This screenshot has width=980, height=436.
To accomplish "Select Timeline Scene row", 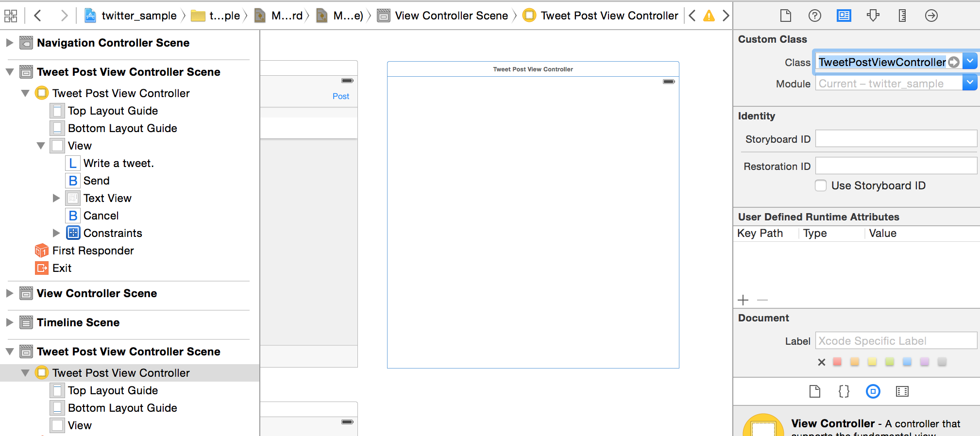I will pyautogui.click(x=130, y=322).
